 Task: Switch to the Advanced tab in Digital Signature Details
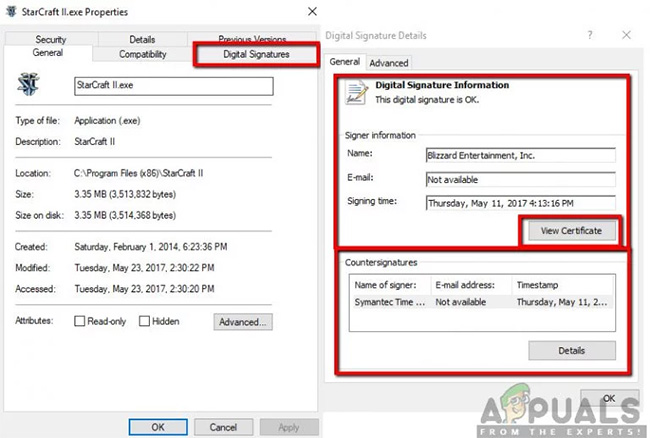click(x=389, y=63)
